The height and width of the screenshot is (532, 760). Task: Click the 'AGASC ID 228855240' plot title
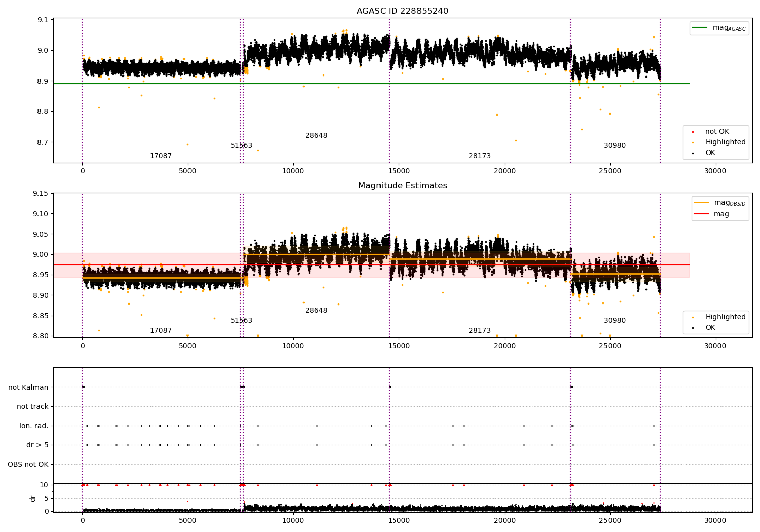pyautogui.click(x=402, y=11)
